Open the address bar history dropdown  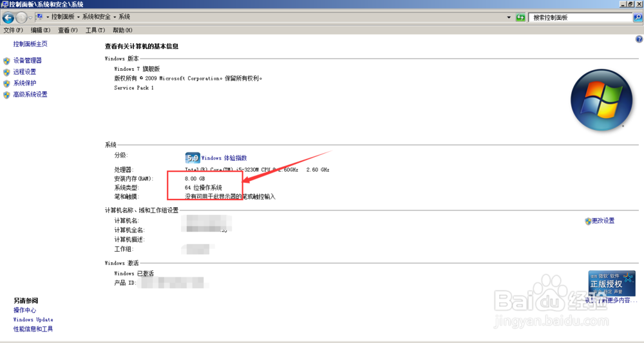[509, 17]
